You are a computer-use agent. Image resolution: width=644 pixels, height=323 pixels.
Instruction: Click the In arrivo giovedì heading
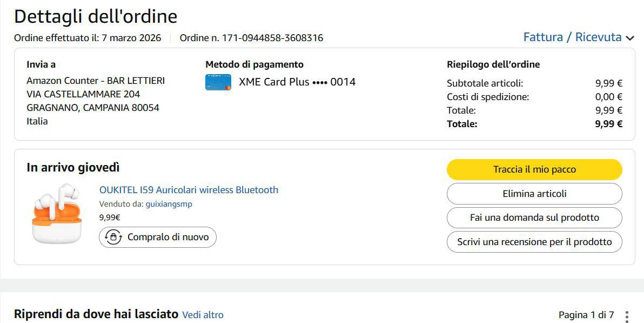click(x=73, y=168)
